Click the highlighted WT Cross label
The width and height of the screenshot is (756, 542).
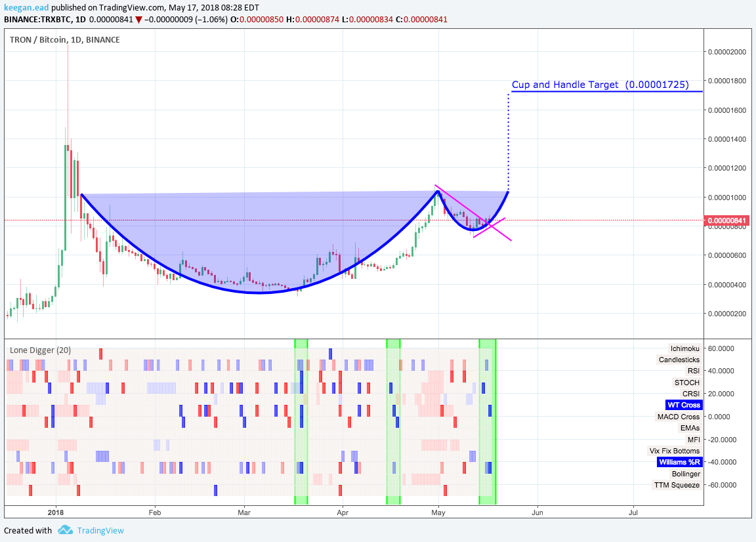[684, 405]
